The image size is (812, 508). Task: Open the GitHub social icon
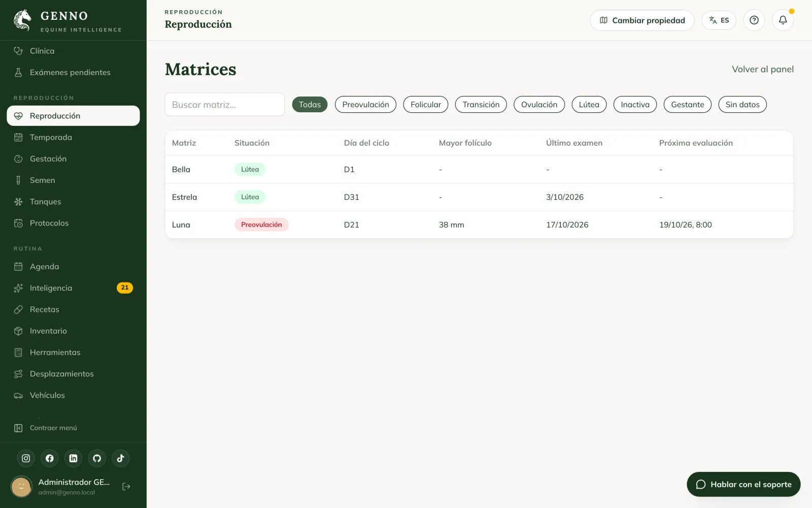97,458
